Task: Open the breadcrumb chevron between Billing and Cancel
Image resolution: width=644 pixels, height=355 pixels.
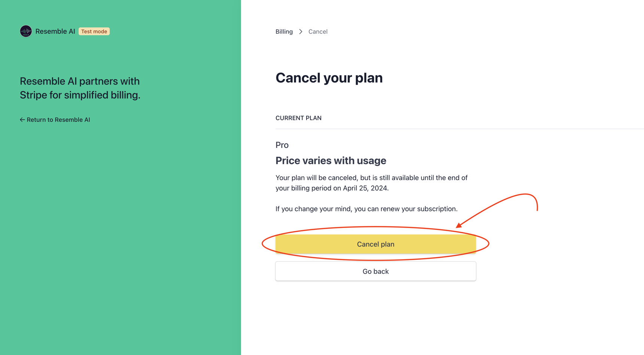Action: point(300,31)
